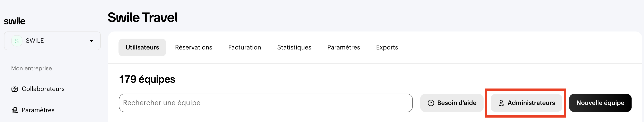
Task: Switch to the Exports tab
Action: click(x=387, y=47)
